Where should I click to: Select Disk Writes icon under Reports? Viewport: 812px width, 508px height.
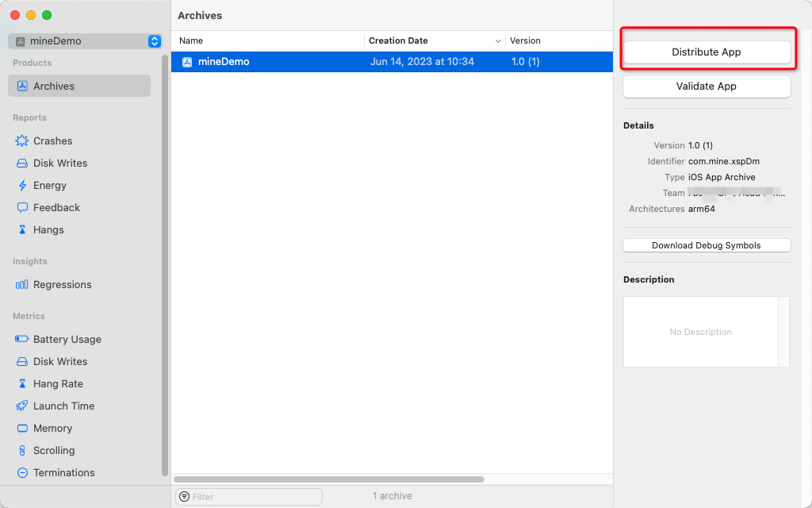coord(21,164)
